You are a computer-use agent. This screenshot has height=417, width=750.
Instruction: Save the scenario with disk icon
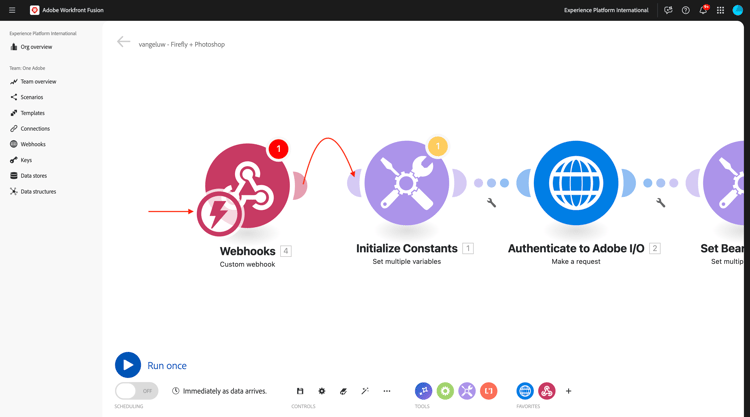tap(300, 391)
